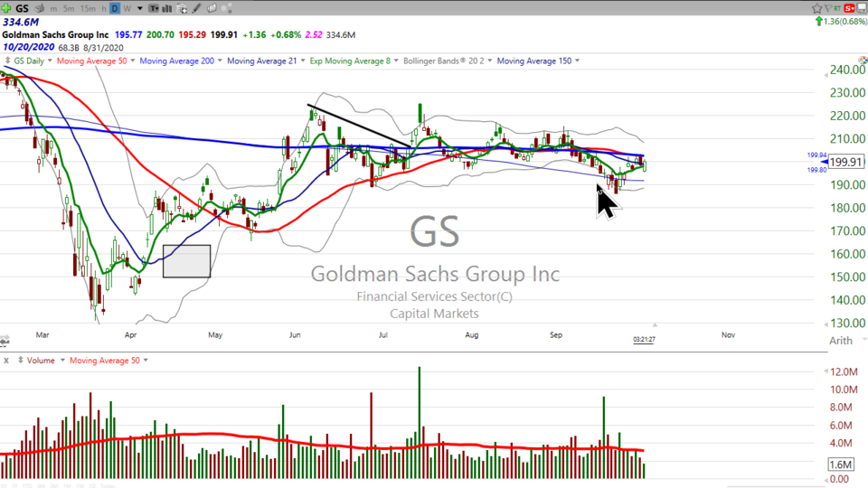Screen dimensions: 868x488
Task: Select the Daily 'D' time frame
Action: (115, 8)
